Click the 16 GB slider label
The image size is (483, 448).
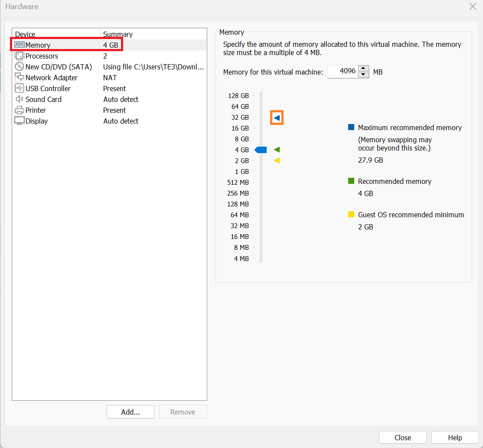pyautogui.click(x=240, y=128)
